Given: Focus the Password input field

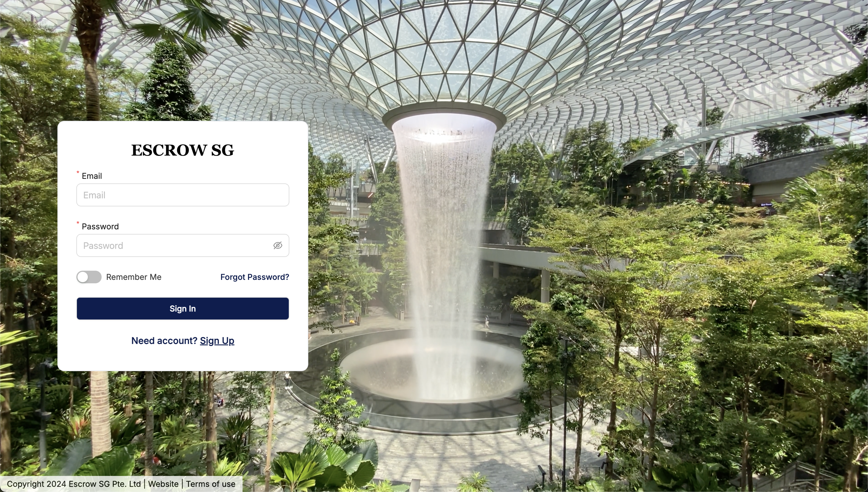Looking at the screenshot, I should tap(183, 245).
